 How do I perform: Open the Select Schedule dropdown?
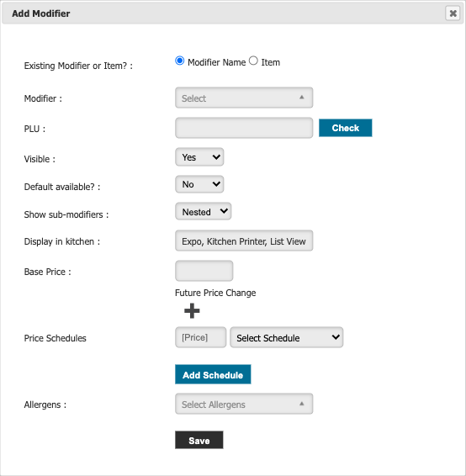click(287, 337)
